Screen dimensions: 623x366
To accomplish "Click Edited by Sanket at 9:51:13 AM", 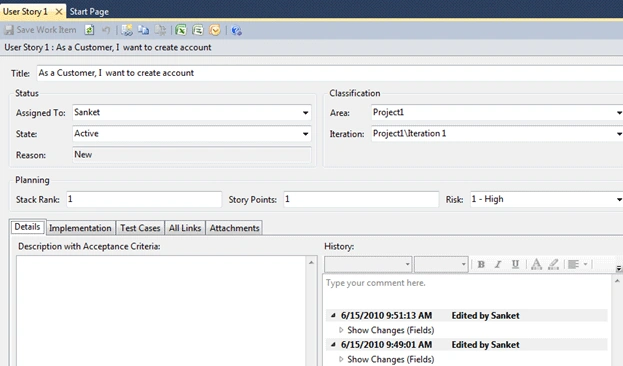I will point(486,316).
